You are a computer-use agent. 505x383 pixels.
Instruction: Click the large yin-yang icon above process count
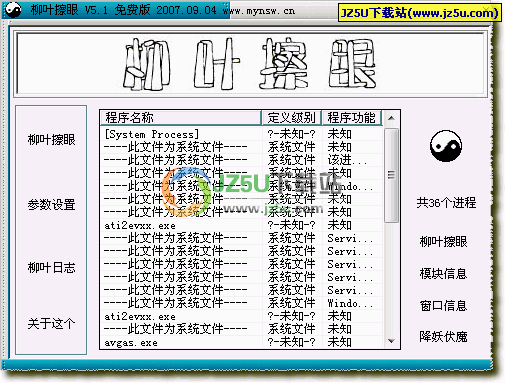pos(446,146)
